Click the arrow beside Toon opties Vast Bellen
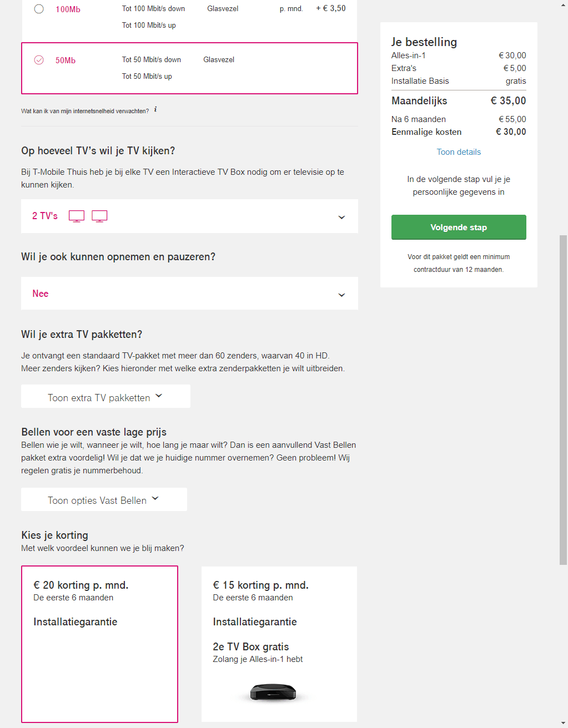The image size is (568, 728). [x=155, y=498]
